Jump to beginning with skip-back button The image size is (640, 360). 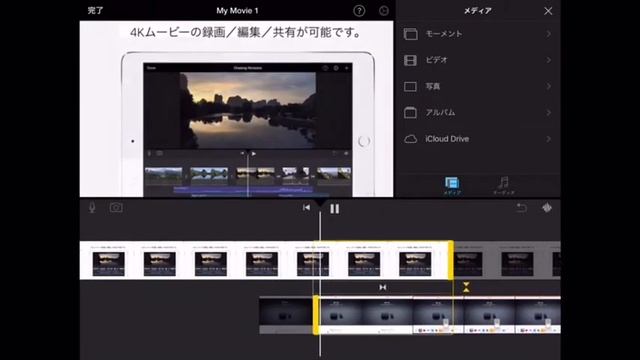click(x=306, y=208)
